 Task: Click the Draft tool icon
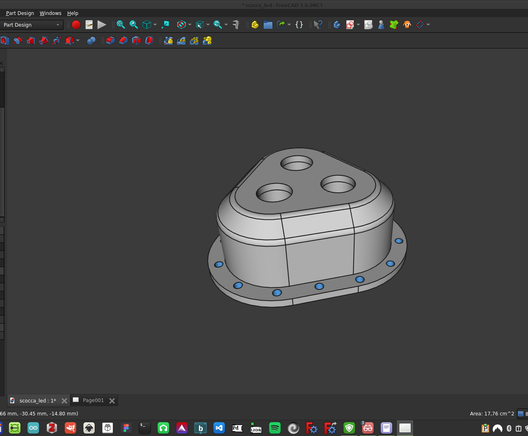tap(136, 41)
